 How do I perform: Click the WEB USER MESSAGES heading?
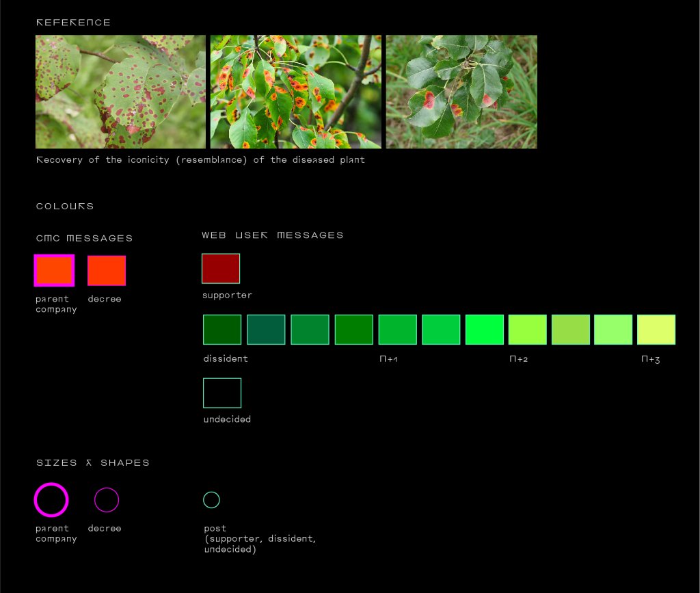pos(273,235)
